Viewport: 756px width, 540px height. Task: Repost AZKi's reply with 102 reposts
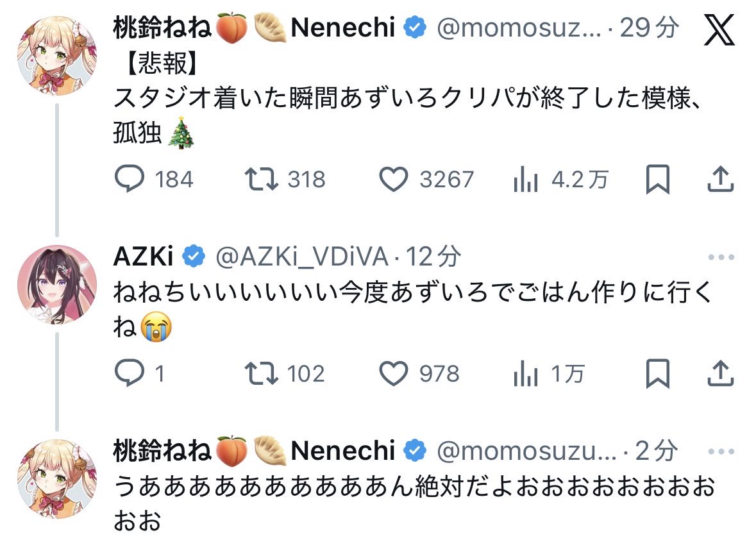click(262, 373)
